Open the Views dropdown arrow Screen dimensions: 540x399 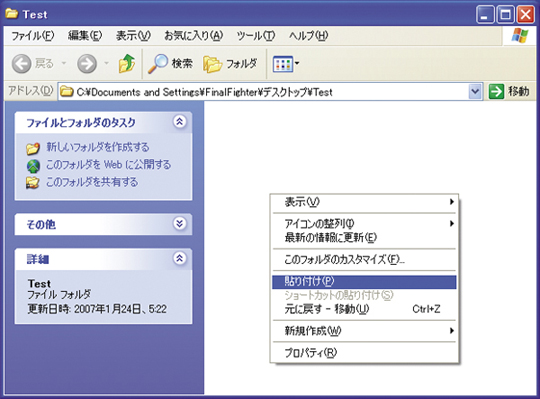click(297, 63)
